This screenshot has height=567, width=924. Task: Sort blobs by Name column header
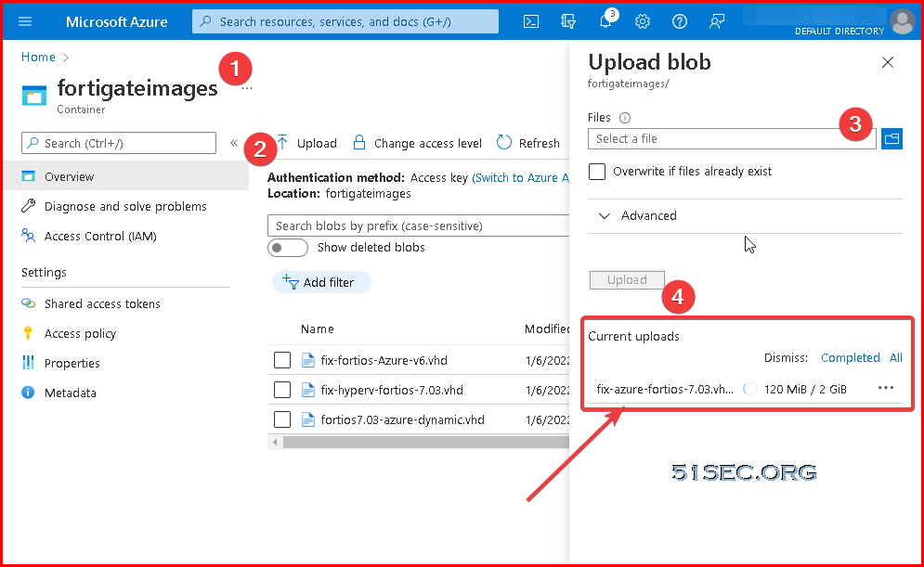click(x=317, y=329)
